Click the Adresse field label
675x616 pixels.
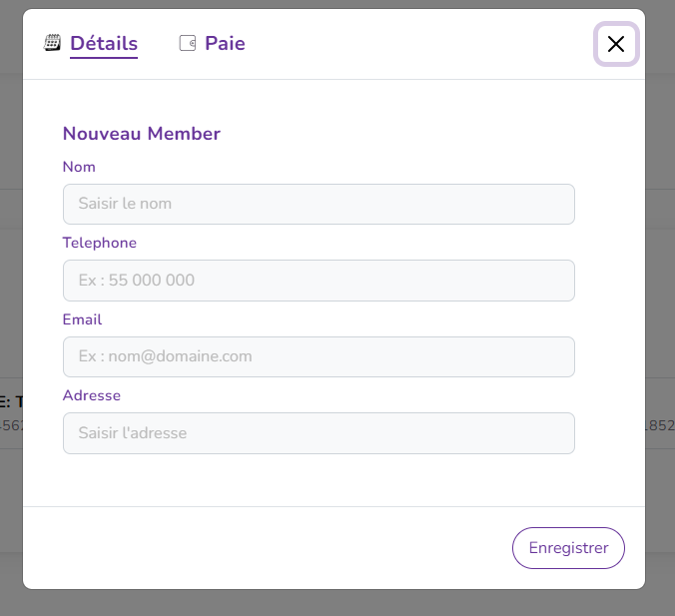92,395
